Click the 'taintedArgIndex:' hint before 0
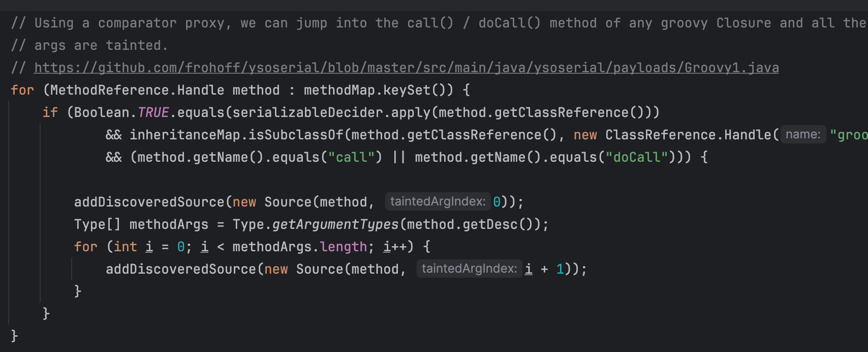 (x=438, y=202)
